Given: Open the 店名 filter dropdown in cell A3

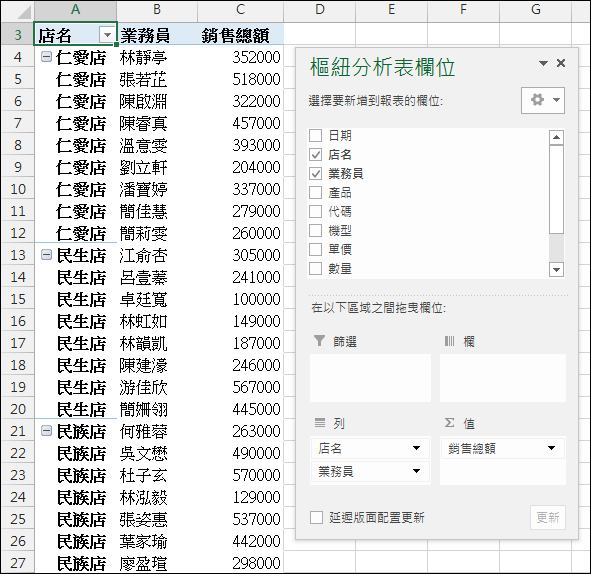Looking at the screenshot, I should [107, 35].
